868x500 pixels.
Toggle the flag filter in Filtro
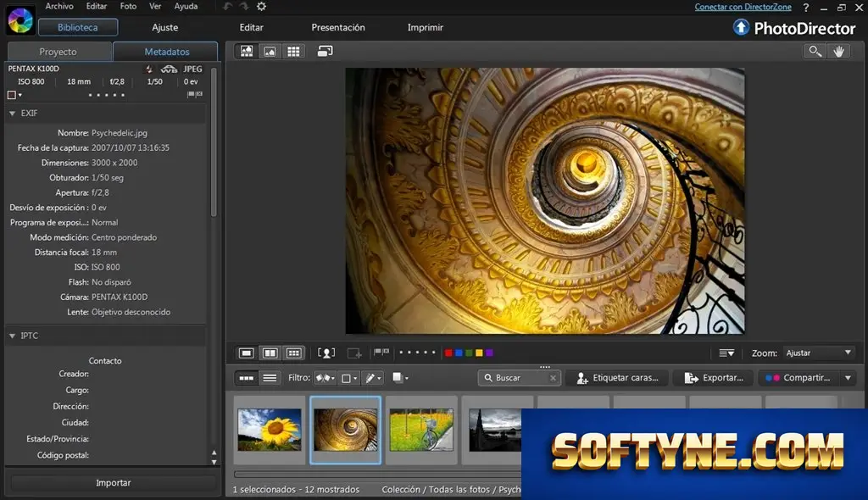point(325,378)
